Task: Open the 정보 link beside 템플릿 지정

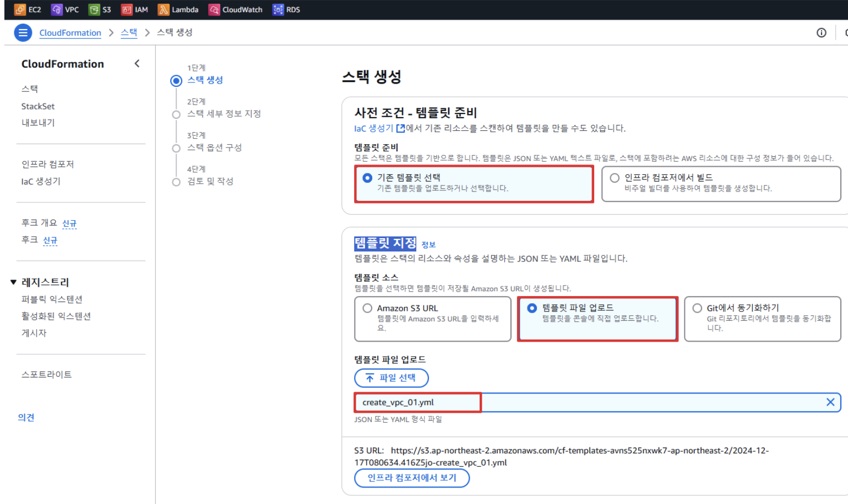Action: click(428, 245)
